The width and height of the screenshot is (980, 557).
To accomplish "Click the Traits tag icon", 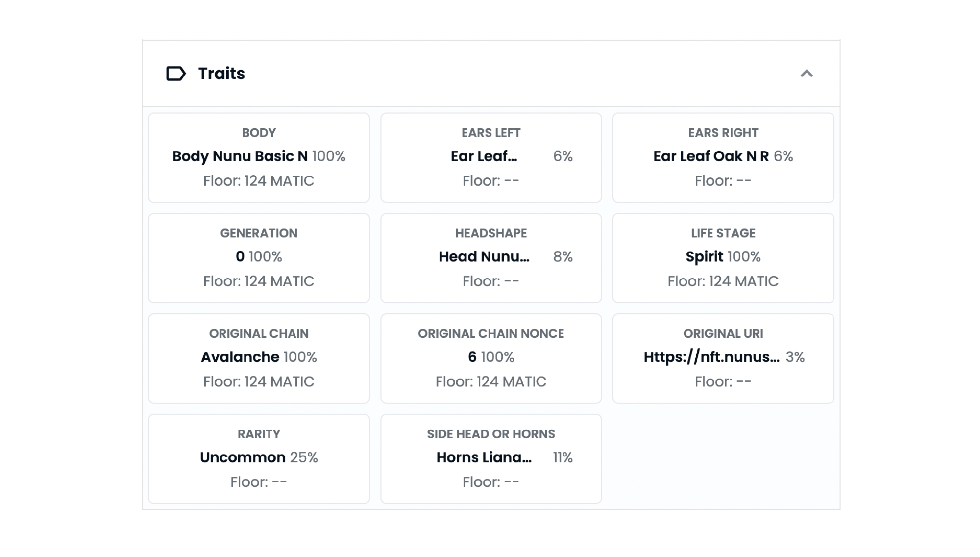I will tap(176, 74).
